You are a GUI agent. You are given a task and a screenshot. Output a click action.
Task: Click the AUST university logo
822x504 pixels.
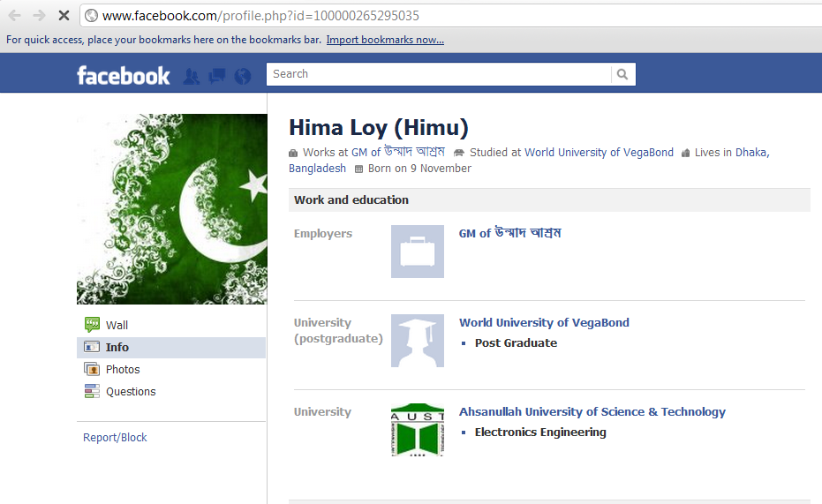click(x=418, y=430)
